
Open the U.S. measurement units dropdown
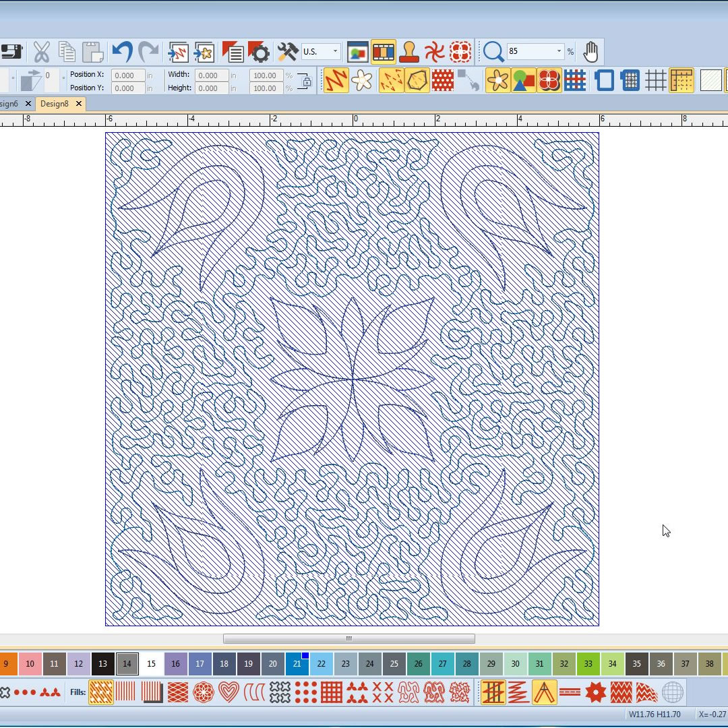click(x=321, y=52)
